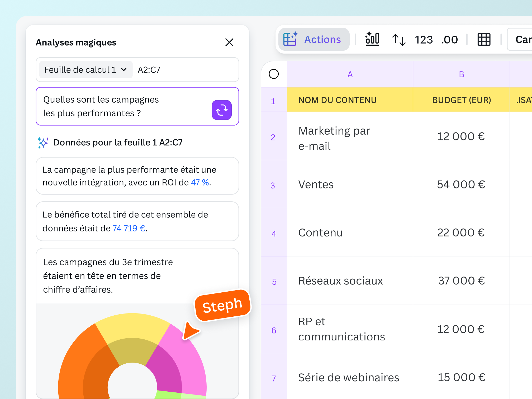Select row 4 header
The image size is (532, 399).
[274, 232]
